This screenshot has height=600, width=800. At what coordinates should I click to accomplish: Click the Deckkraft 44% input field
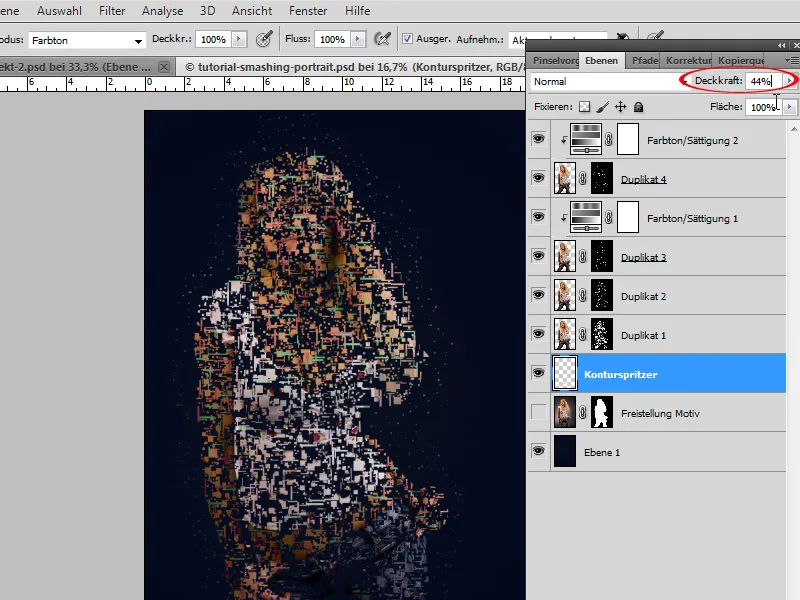point(764,81)
